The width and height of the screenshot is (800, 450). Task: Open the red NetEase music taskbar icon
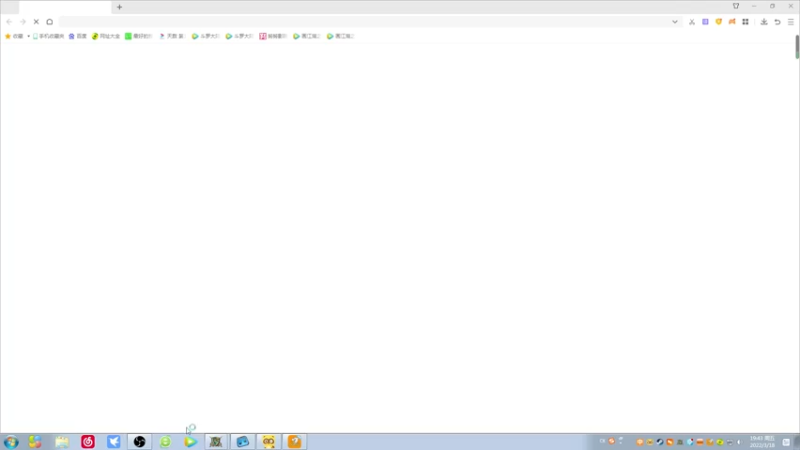coord(88,442)
